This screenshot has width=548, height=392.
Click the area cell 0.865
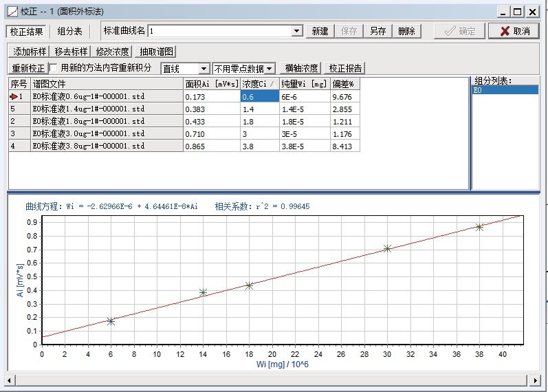click(x=212, y=146)
